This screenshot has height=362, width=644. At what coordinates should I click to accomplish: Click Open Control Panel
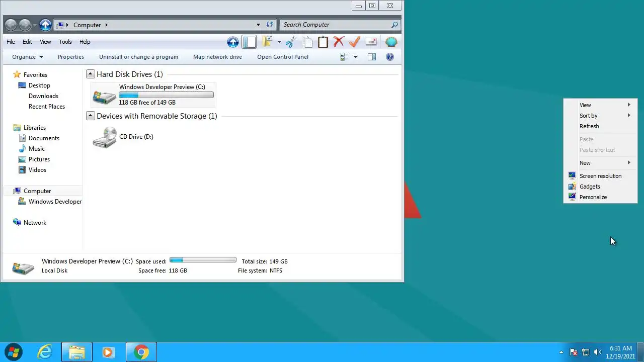click(283, 57)
